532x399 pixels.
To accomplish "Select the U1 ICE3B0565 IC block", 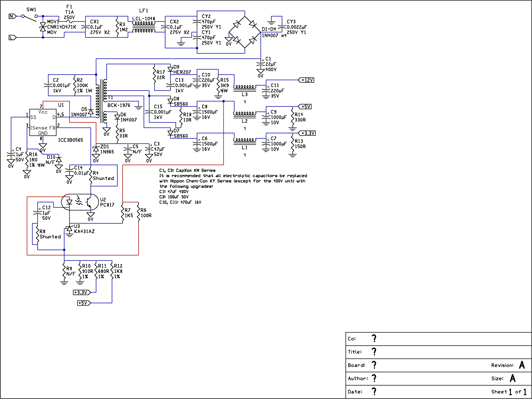I will tap(43, 122).
